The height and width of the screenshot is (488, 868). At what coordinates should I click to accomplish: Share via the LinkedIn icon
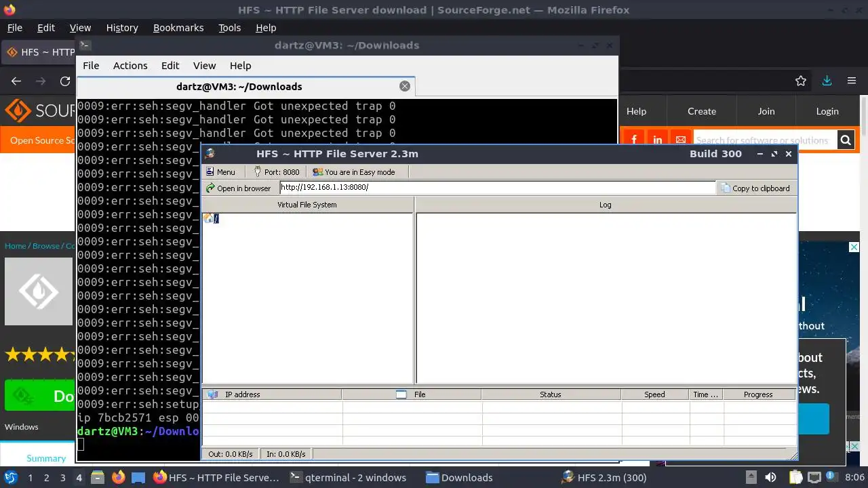pos(658,140)
